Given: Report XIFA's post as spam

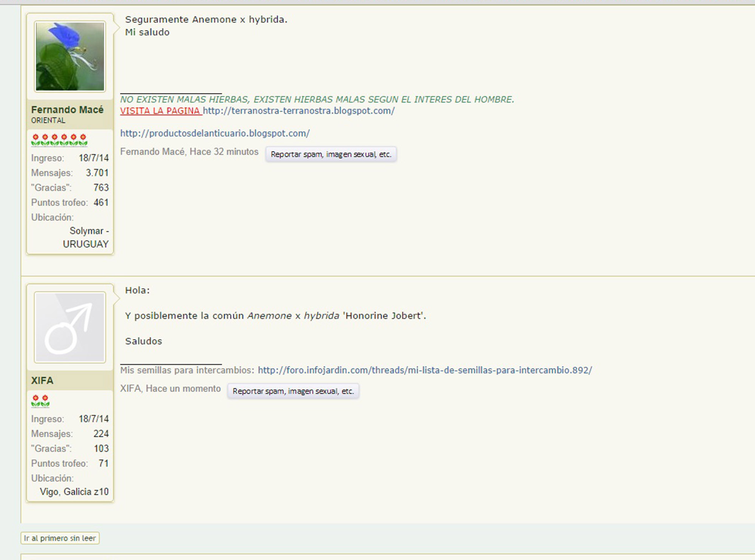Looking at the screenshot, I should [293, 391].
